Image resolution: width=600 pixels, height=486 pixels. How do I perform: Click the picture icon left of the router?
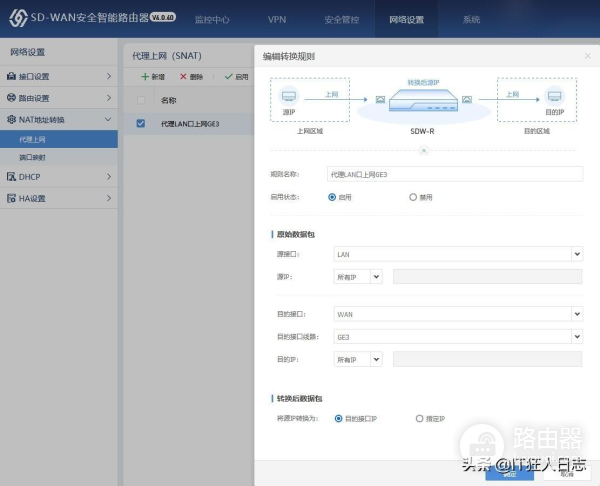(380, 99)
